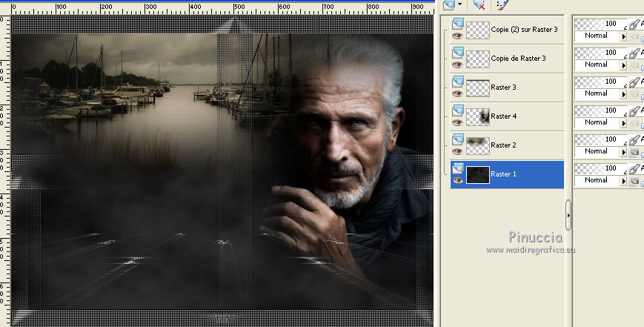This screenshot has height=327, width=644.
Task: Toggle layer link icon for Copie de Raster 3
Action: [635, 53]
